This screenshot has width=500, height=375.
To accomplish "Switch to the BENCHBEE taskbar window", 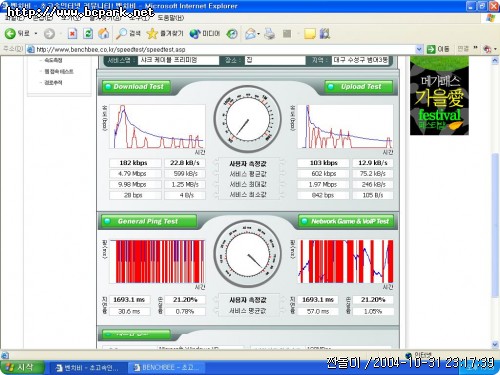I will tap(167, 368).
